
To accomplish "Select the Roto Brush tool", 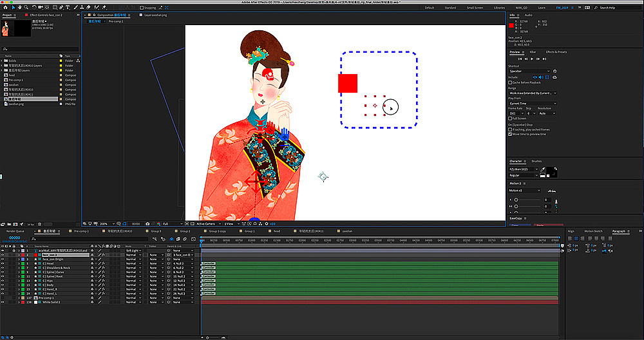I will 96,7.
